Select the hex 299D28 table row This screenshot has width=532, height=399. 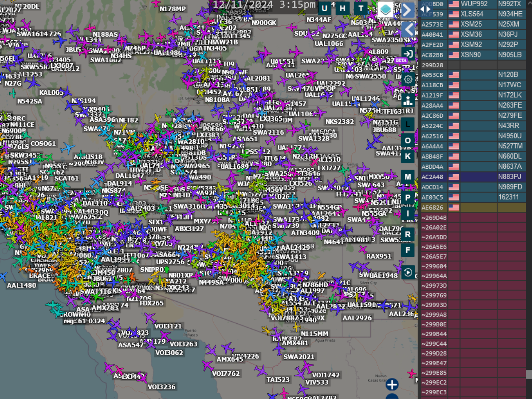[x=473, y=65]
